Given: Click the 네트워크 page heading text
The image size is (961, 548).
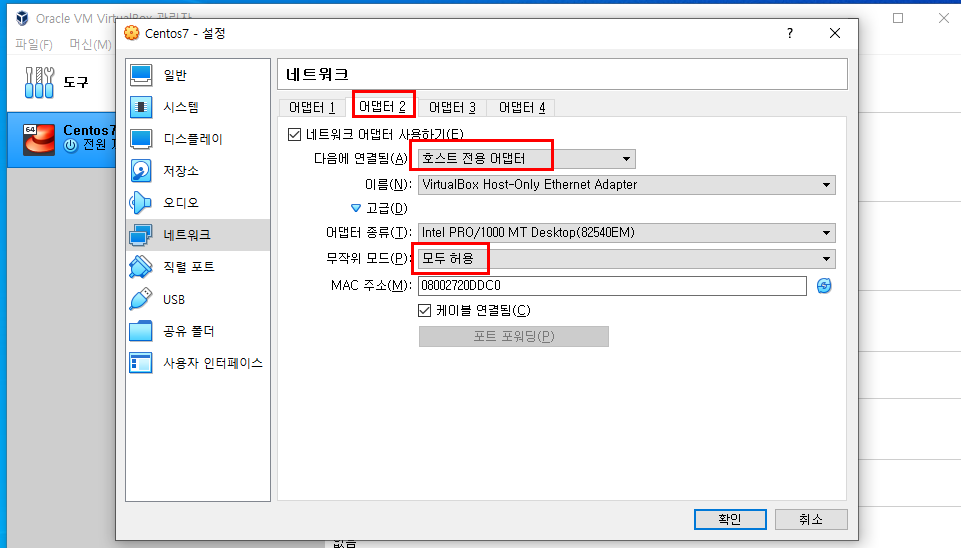Looking at the screenshot, I should (x=317, y=75).
